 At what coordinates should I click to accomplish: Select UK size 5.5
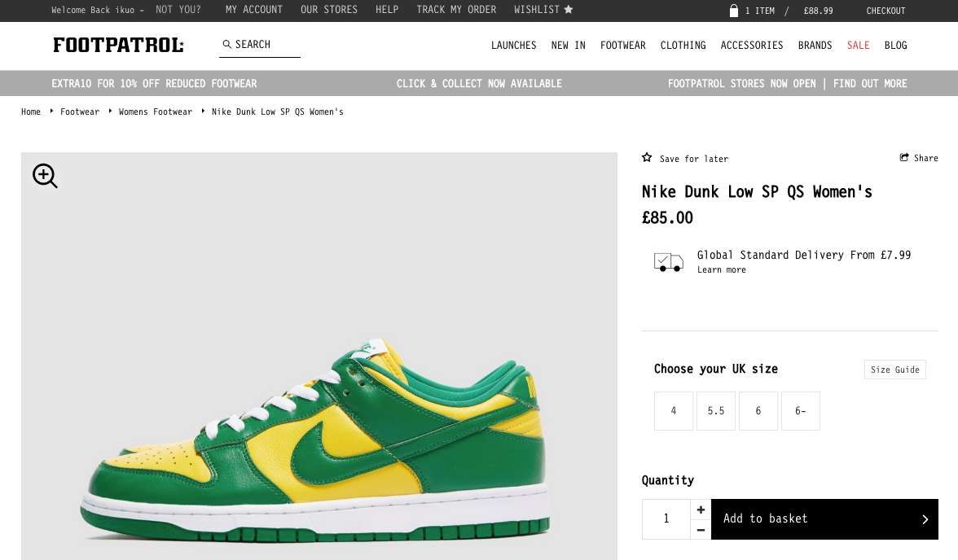click(715, 410)
